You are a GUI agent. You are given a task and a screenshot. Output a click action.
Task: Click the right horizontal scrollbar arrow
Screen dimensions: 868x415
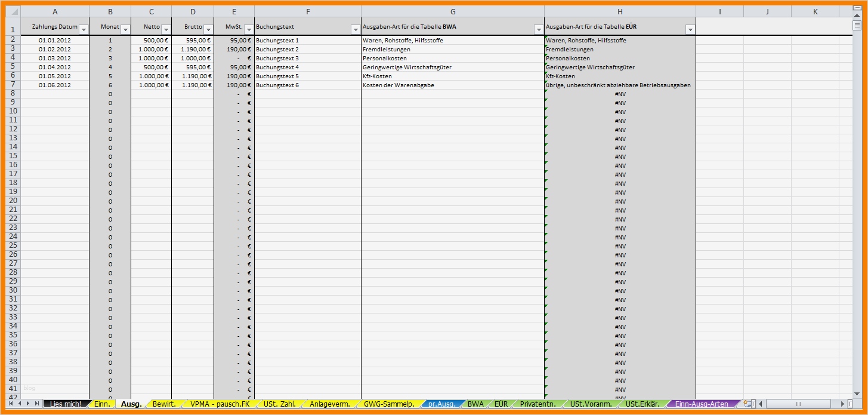point(843,404)
